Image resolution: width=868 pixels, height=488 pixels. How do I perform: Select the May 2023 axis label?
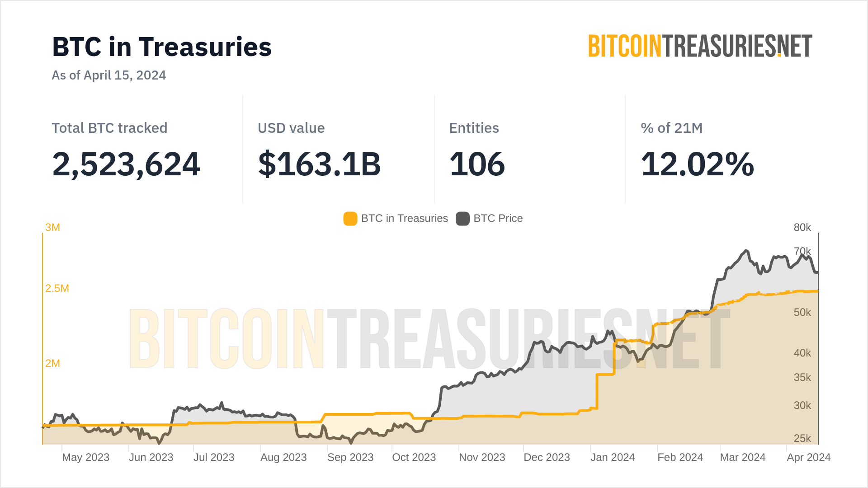pos(85,457)
